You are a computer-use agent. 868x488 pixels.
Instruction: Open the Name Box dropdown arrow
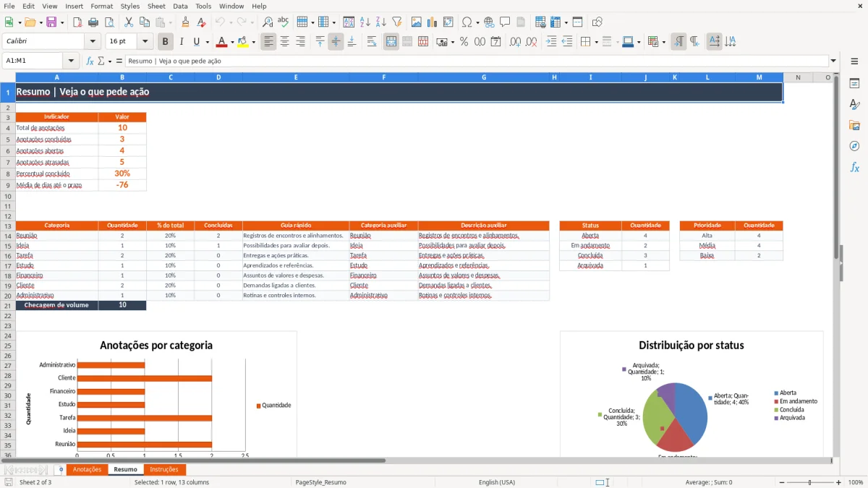click(71, 61)
